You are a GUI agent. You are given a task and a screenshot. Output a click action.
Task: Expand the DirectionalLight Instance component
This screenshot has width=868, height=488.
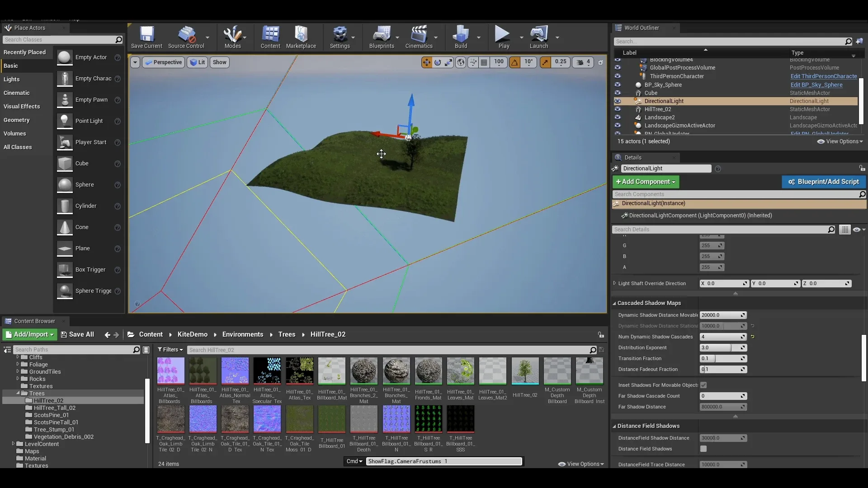(616, 203)
